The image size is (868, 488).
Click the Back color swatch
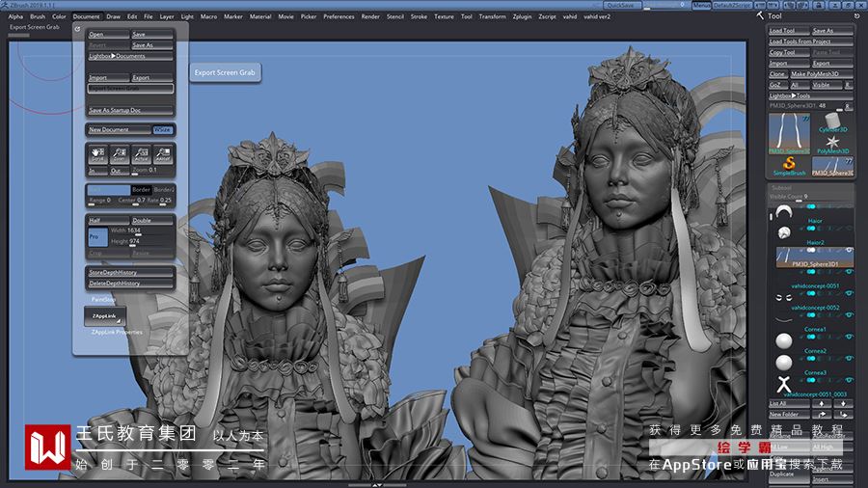(x=108, y=190)
